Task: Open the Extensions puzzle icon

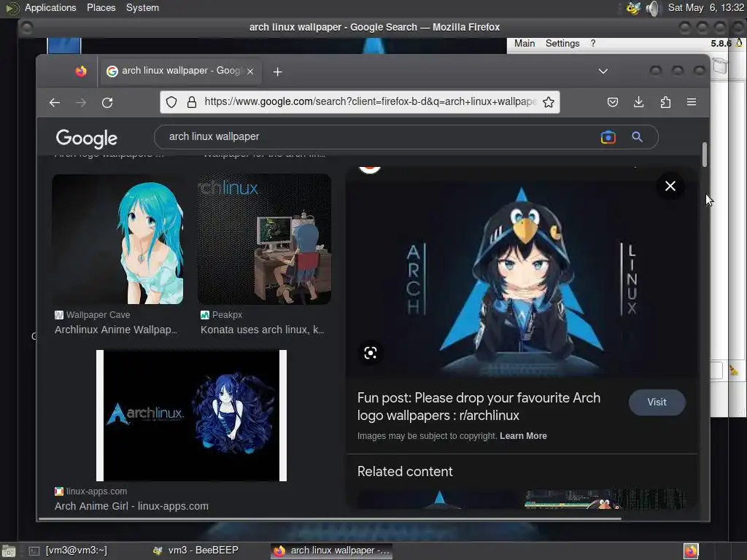Action: point(665,102)
